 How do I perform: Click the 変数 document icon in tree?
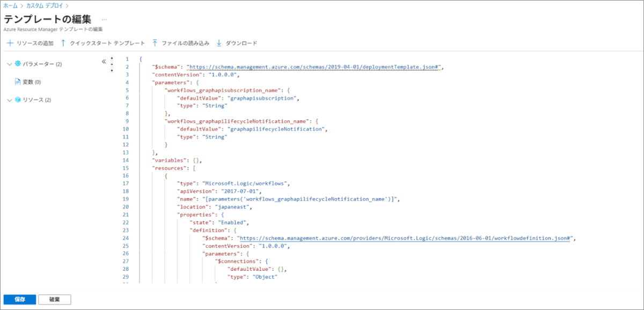coord(18,82)
